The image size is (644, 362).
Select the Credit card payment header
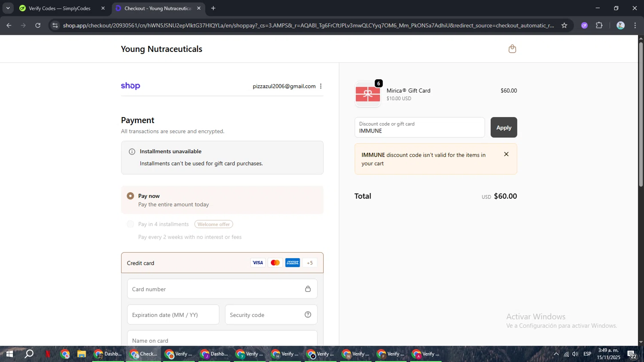[222, 263]
